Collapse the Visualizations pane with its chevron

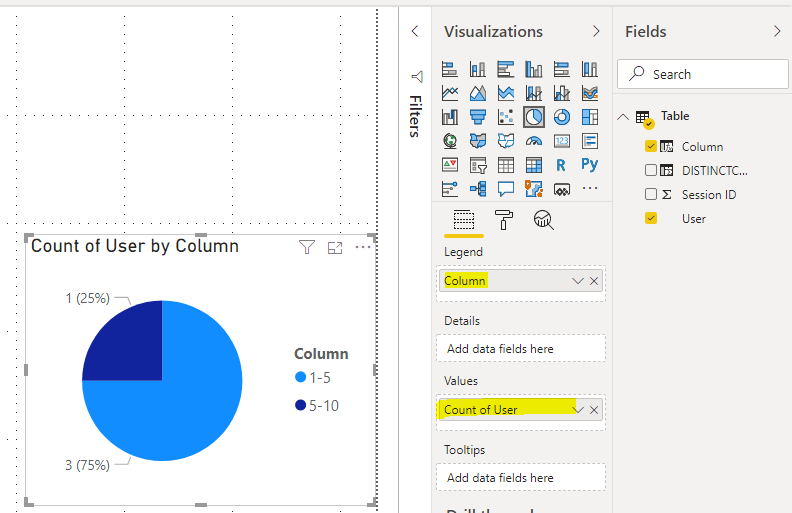(596, 31)
